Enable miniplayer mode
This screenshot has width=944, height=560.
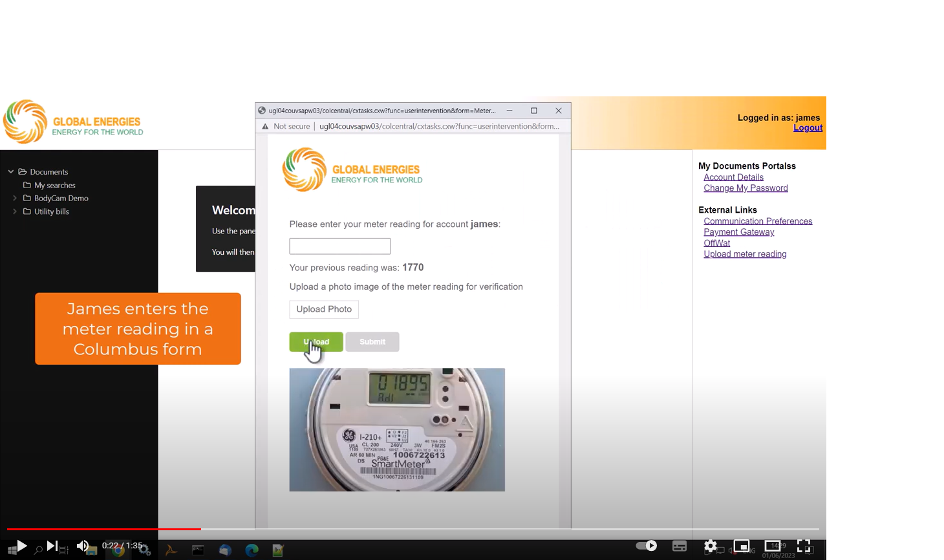(x=741, y=546)
